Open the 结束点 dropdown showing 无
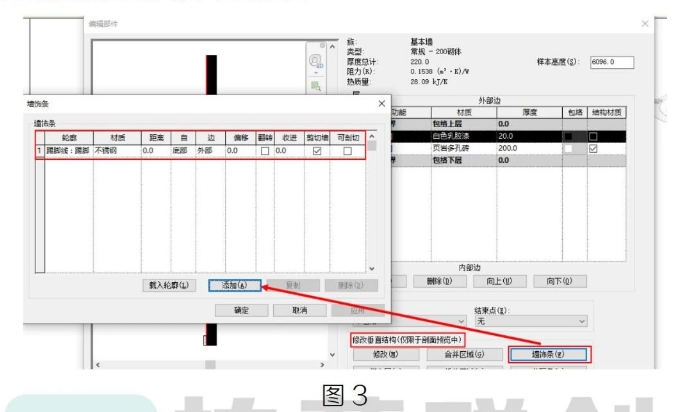Screen dimensions: 682x412 click(531, 322)
